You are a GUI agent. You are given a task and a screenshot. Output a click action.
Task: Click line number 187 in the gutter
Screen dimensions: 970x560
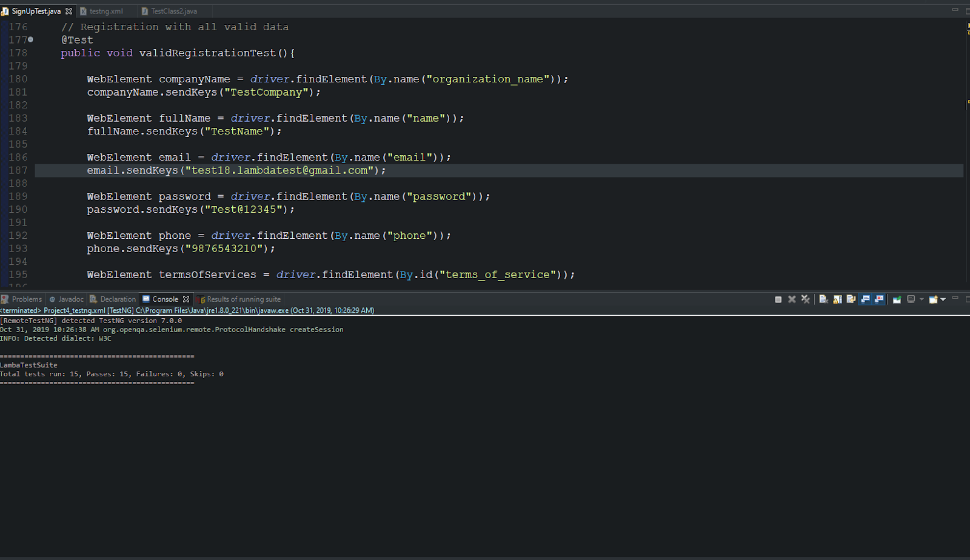coord(18,170)
